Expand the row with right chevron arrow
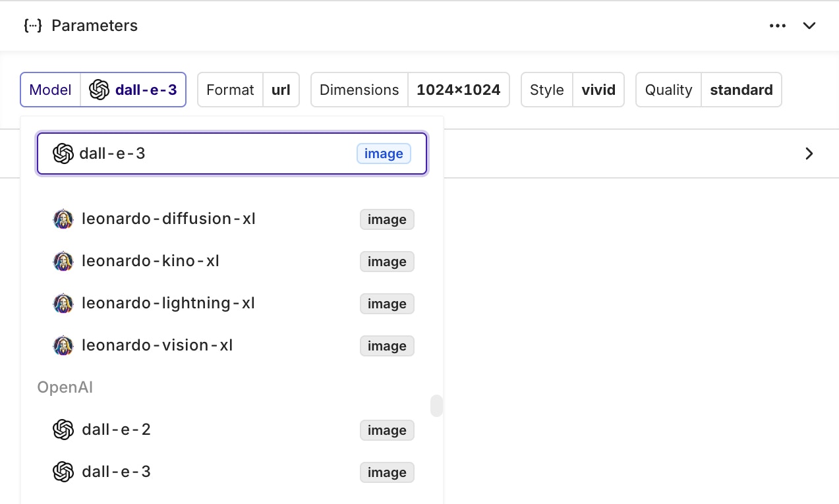 tap(809, 154)
